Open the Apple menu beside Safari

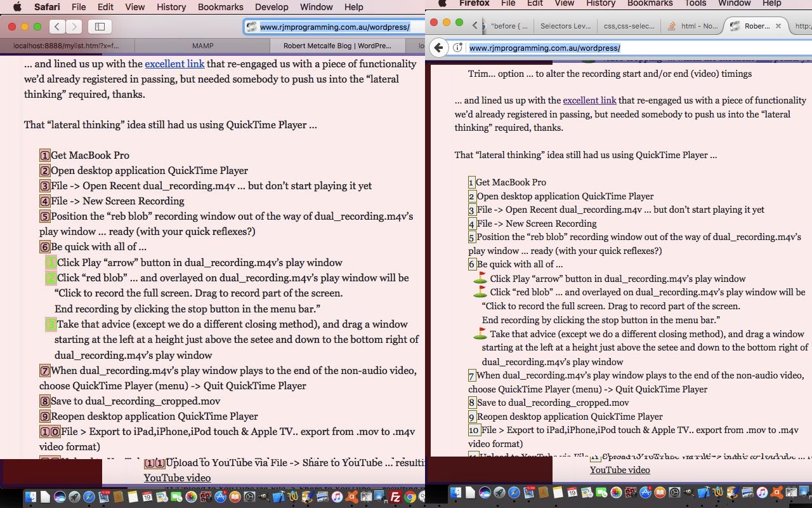(x=17, y=7)
